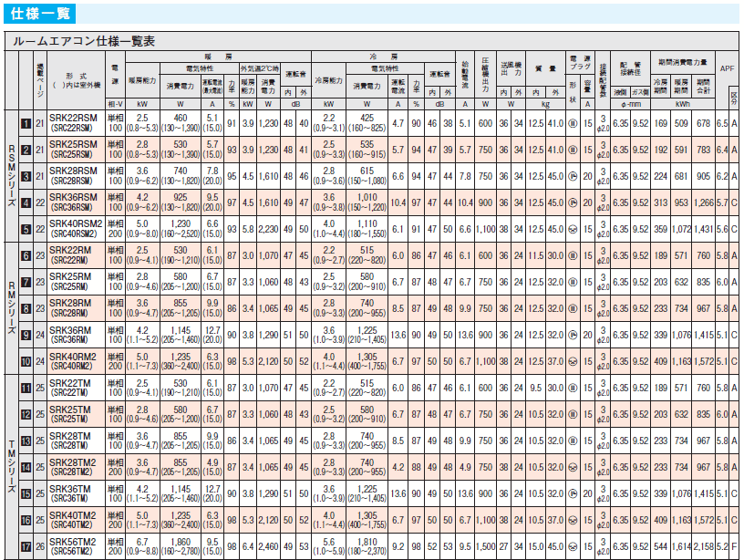This screenshot has width=744, height=560.
Task: Click model name SRK36RSM
Action: tap(73, 197)
